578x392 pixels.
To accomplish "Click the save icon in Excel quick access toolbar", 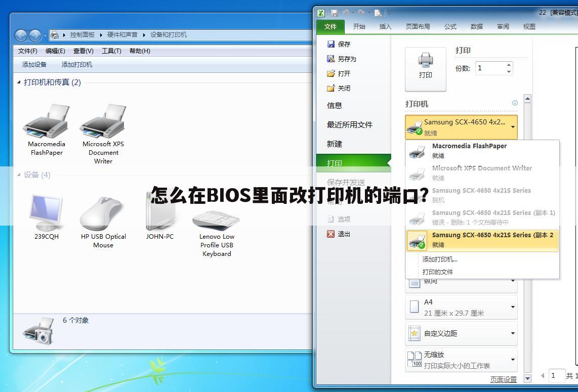I will [335, 13].
